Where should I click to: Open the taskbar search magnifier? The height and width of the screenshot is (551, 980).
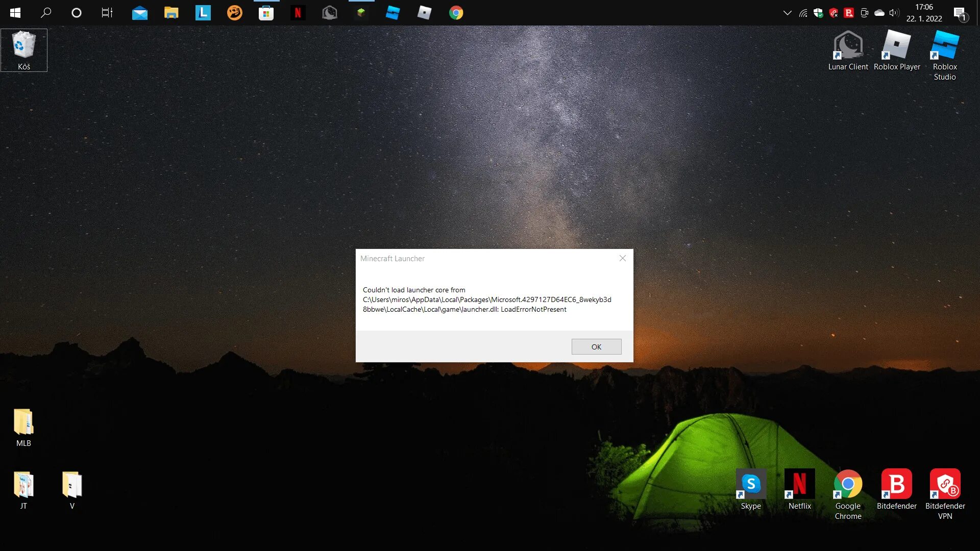[x=46, y=13]
